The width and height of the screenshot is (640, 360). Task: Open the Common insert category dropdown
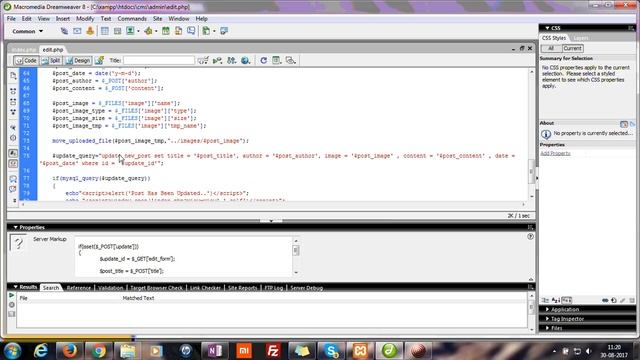point(27,31)
